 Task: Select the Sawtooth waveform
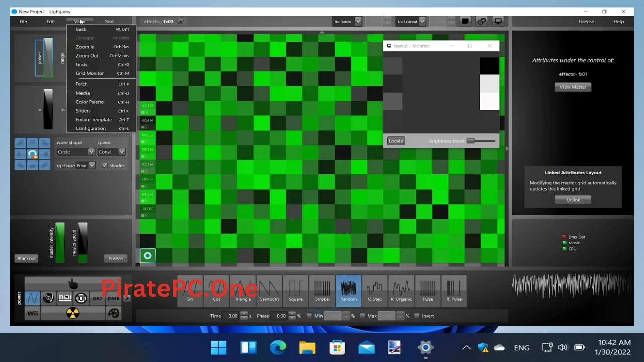click(269, 291)
